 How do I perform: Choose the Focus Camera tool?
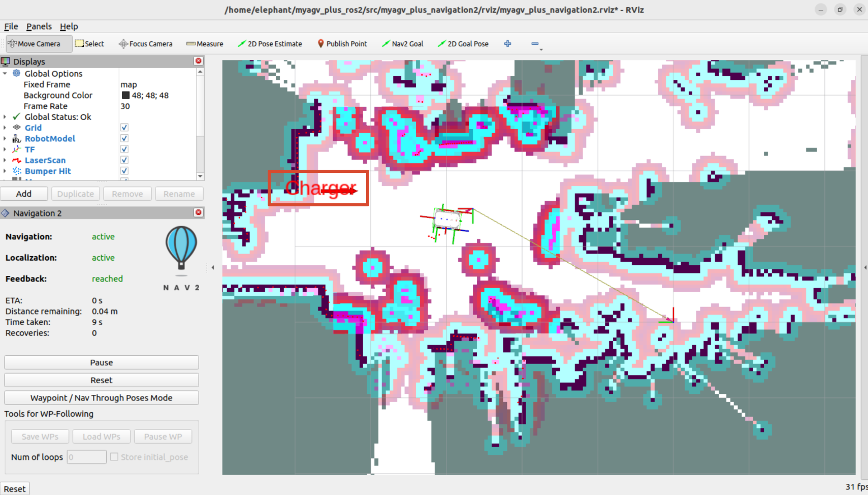point(146,44)
